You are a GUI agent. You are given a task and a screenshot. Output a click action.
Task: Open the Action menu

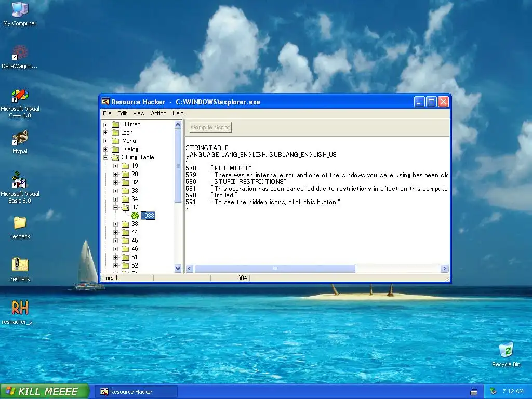coord(158,113)
